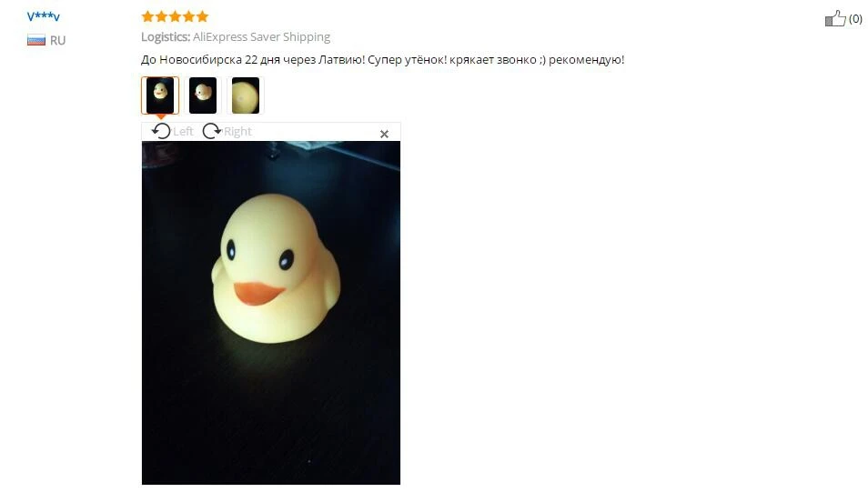Click the Logistics label

[166, 37]
